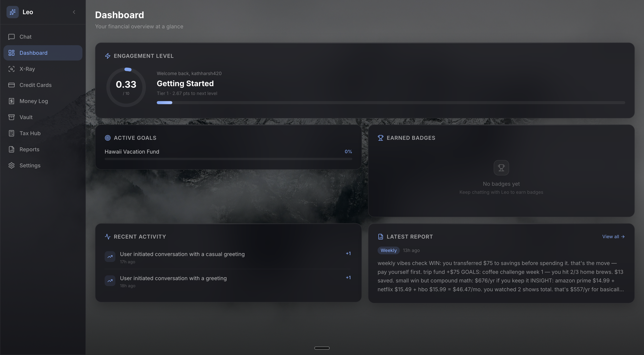Viewport: 644px width, 355px height.
Task: Click the 0.33 engagement score ring
Action: (126, 87)
